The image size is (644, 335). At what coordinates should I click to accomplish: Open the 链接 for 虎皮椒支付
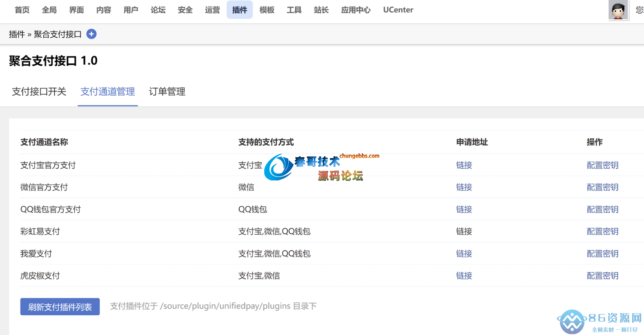[464, 275]
